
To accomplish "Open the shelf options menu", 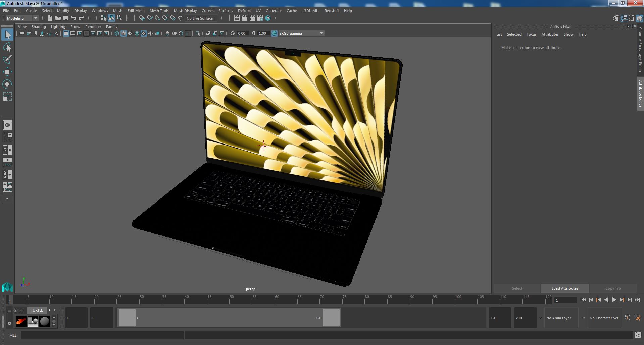I will pos(9,323).
